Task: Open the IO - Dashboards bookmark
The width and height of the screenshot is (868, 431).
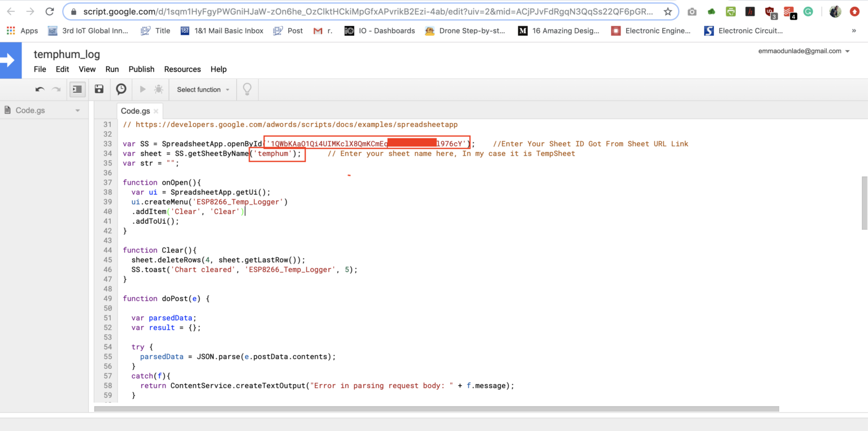Action: [x=386, y=31]
